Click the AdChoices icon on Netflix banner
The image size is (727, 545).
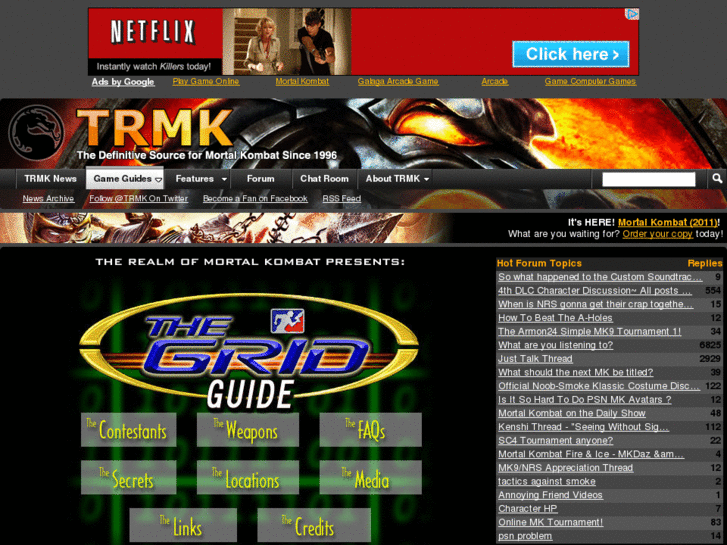[632, 14]
